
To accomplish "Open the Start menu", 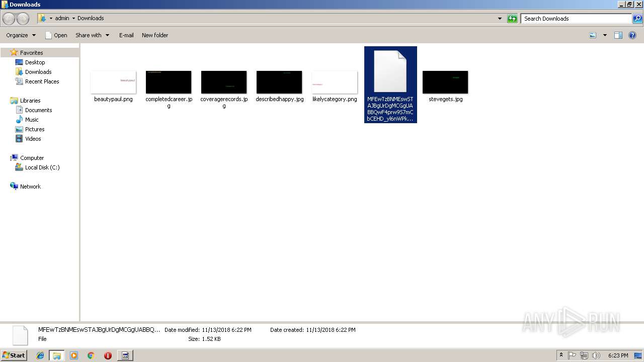I will point(14,355).
